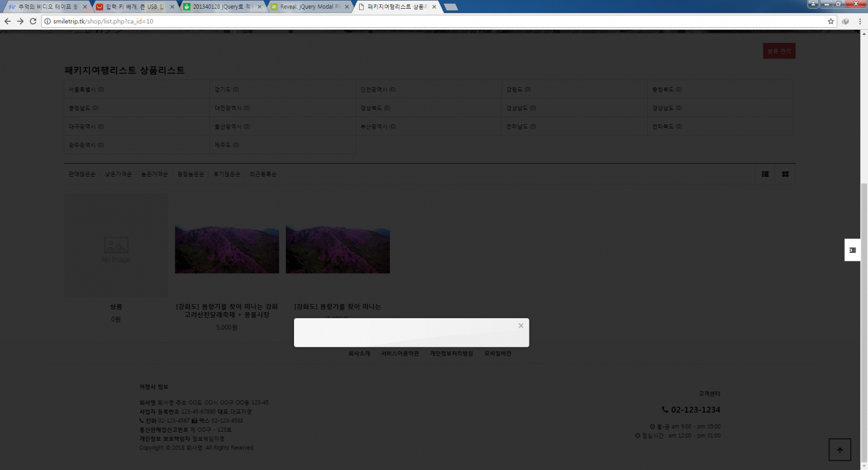Open 인천광역시 (0) category

point(378,89)
